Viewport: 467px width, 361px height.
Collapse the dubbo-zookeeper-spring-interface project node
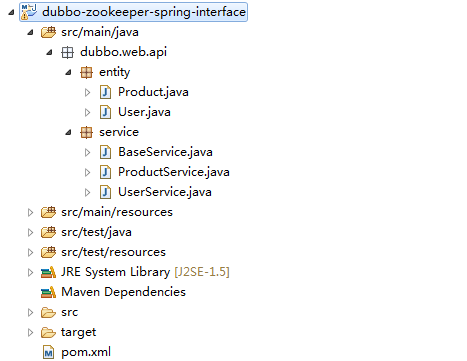(11, 13)
